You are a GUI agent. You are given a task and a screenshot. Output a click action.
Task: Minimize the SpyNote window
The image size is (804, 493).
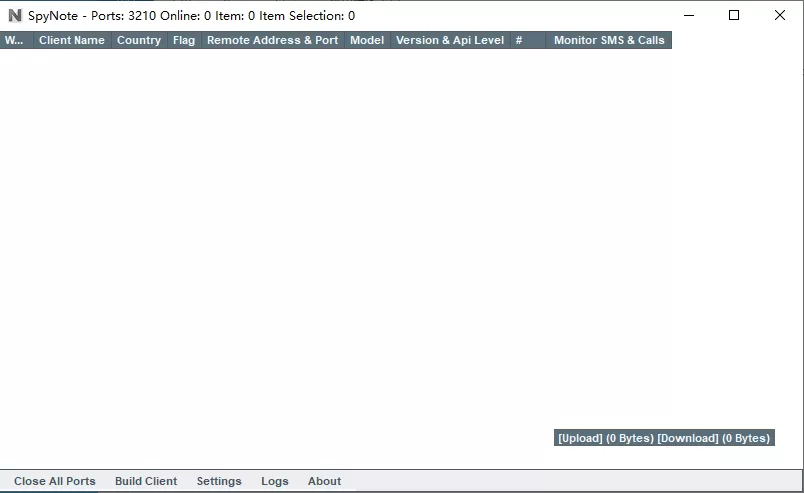pos(688,16)
